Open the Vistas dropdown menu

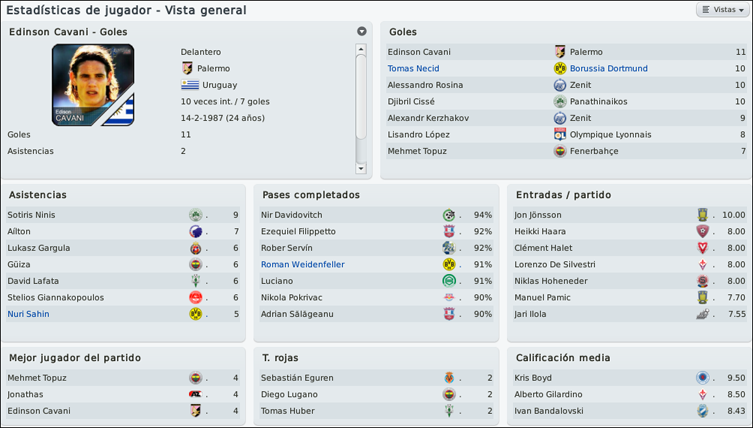click(723, 10)
